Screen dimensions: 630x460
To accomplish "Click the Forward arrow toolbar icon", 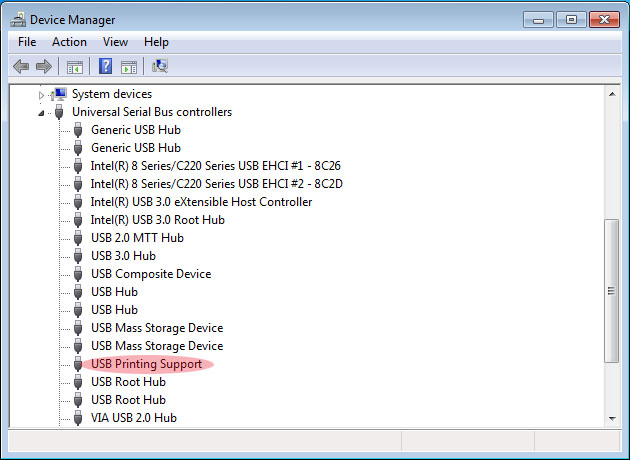I will point(43,67).
